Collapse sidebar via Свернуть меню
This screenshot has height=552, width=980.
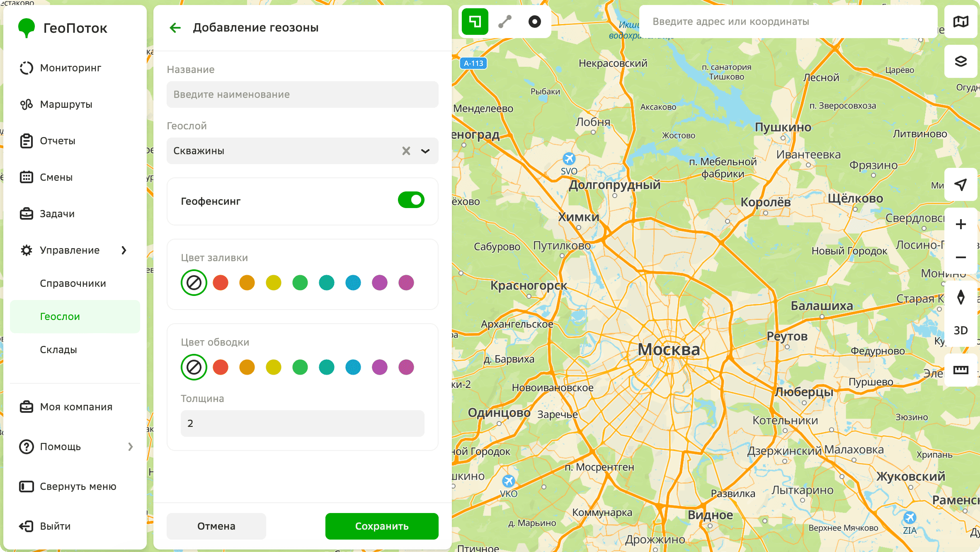coord(75,487)
